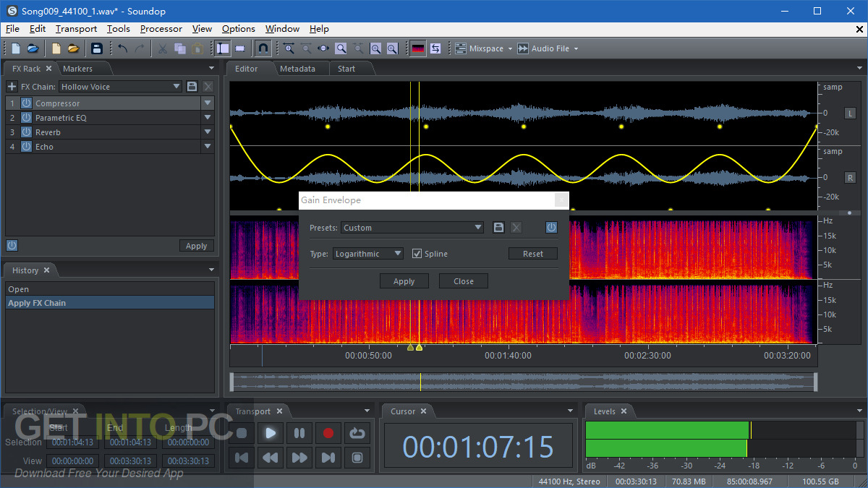
Task: Open the Type Logarithmic dropdown
Action: pyautogui.click(x=368, y=254)
